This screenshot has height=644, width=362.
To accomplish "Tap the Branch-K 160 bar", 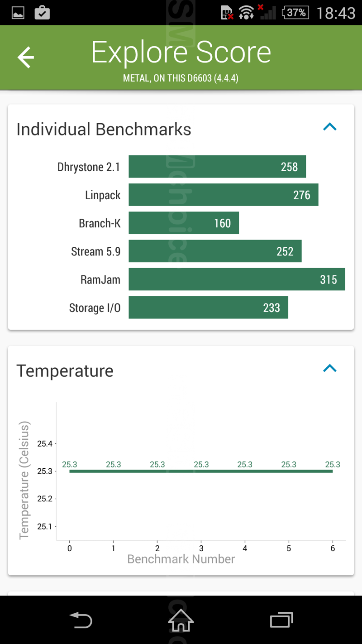I will [184, 223].
